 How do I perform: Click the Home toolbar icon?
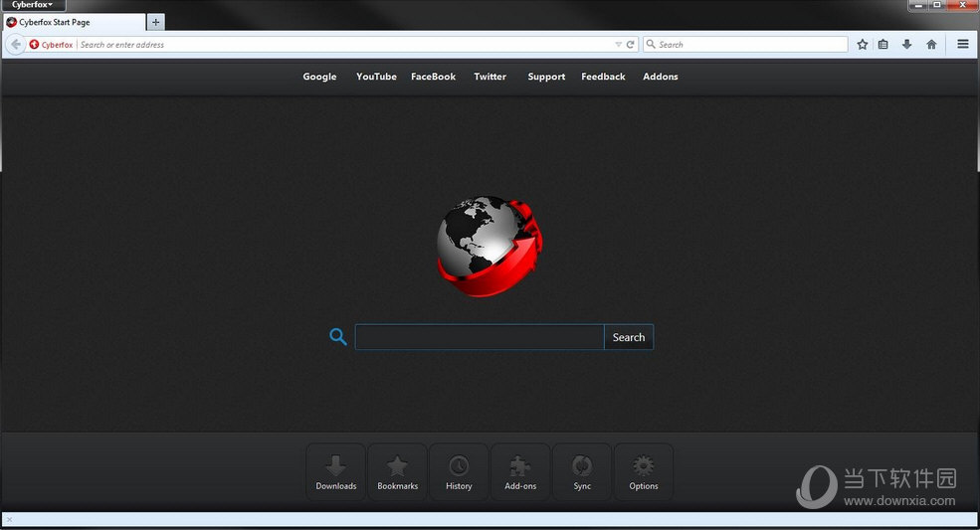[931, 44]
